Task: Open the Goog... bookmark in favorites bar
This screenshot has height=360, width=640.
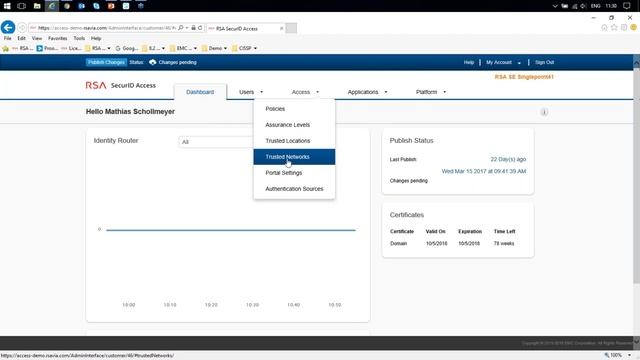Action: (x=127, y=48)
